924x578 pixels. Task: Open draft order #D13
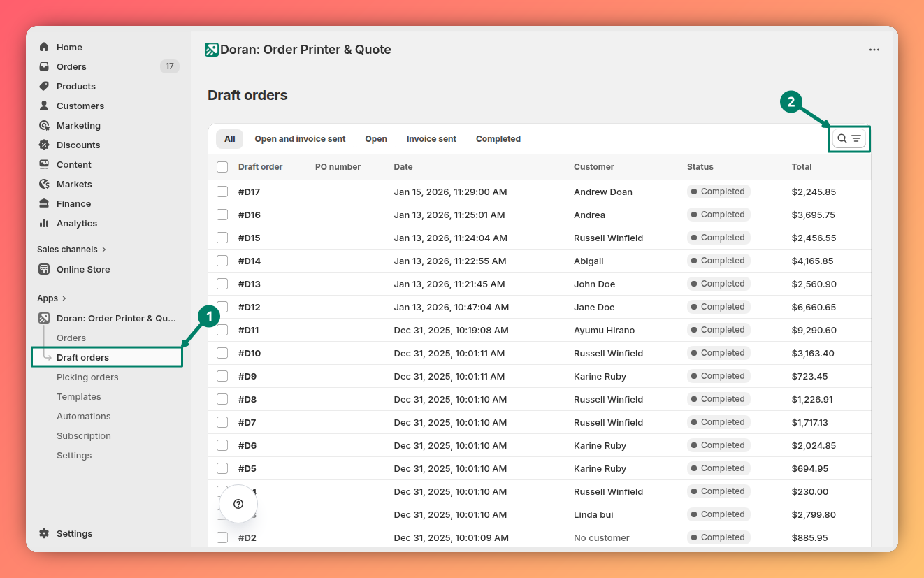[249, 284]
